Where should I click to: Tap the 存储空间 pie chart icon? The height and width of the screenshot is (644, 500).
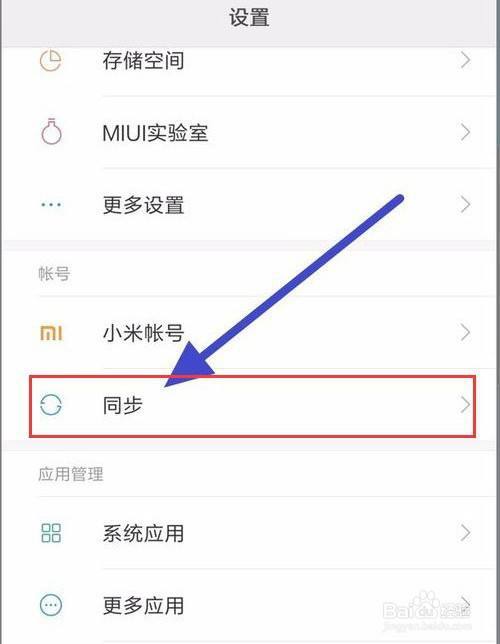(x=51, y=61)
